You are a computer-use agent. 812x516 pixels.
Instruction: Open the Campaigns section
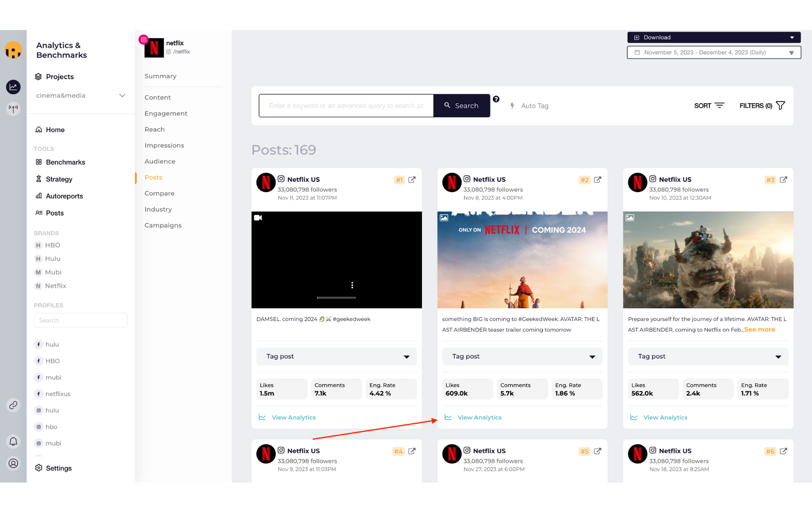163,225
